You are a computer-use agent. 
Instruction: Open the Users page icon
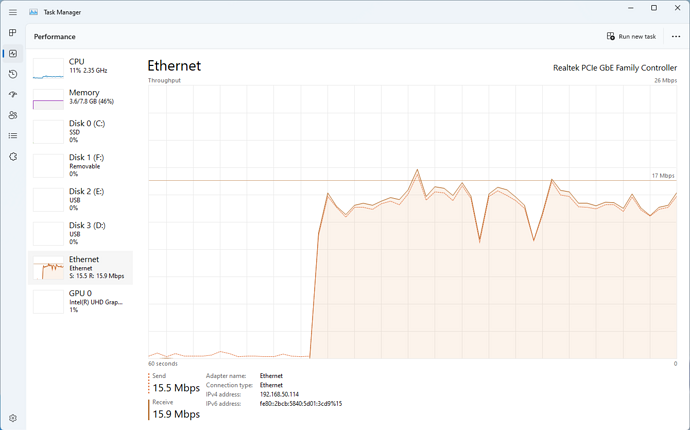(13, 115)
